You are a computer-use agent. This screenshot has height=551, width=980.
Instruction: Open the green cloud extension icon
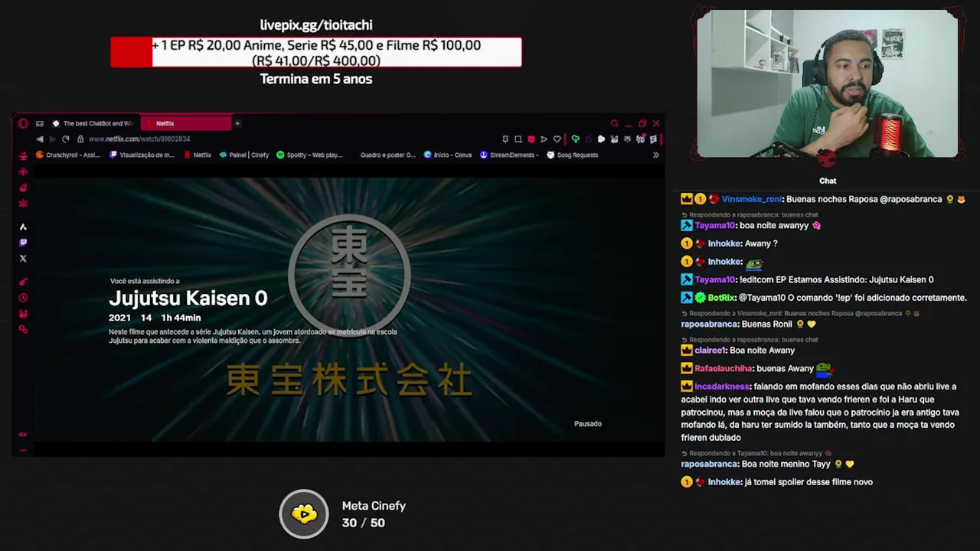pyautogui.click(x=575, y=139)
